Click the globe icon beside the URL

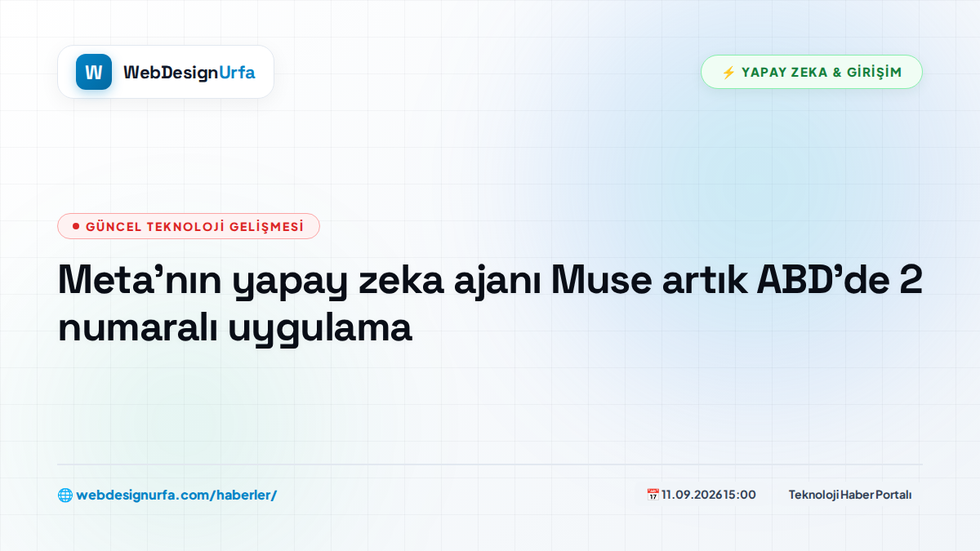(x=65, y=495)
